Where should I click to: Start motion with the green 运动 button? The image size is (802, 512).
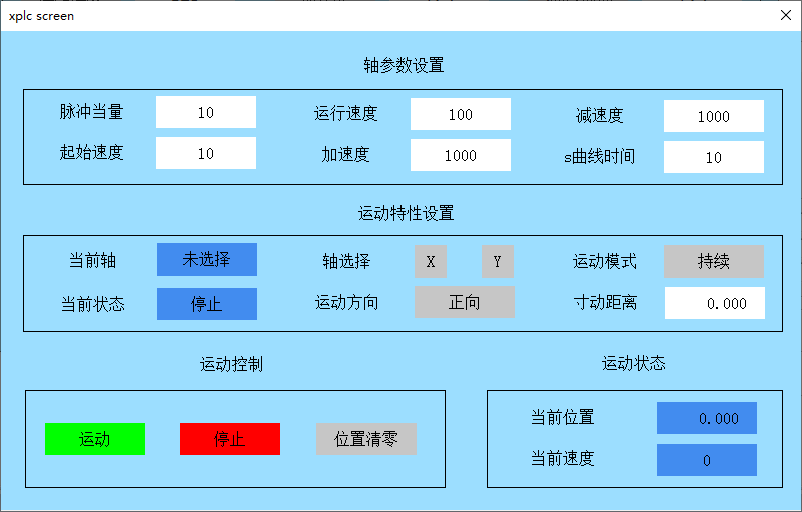(95, 439)
